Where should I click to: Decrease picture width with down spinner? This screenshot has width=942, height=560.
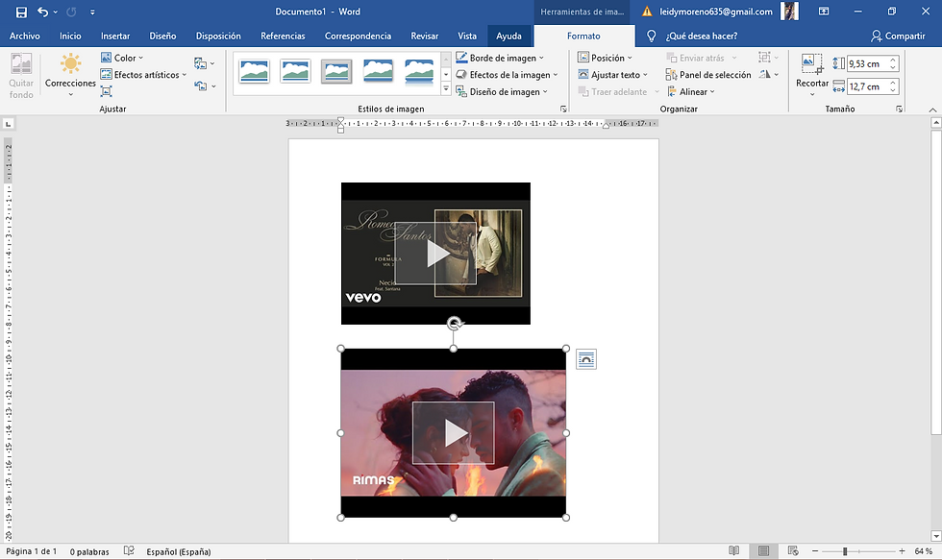point(893,90)
